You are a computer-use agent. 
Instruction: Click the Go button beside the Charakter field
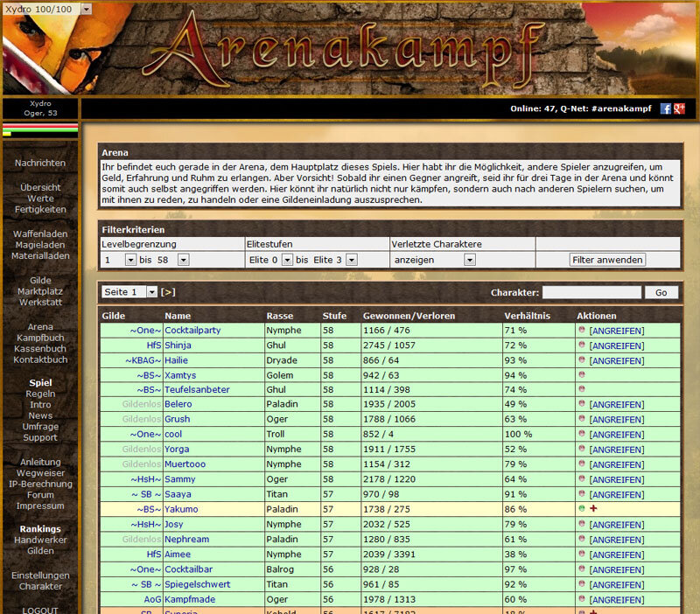pos(661,291)
